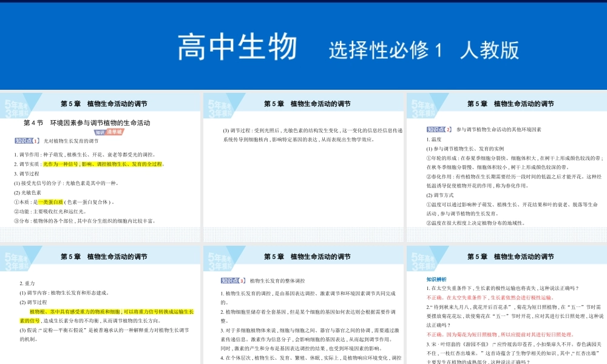Click the yellow highlighted 光作为一种信号 sentence
The height and width of the screenshot is (364, 607).
tap(103, 164)
